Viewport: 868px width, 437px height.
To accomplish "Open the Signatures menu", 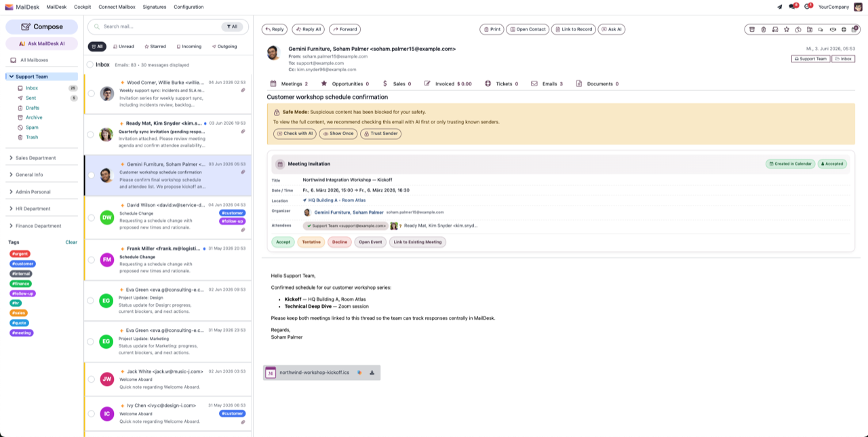I will [155, 7].
